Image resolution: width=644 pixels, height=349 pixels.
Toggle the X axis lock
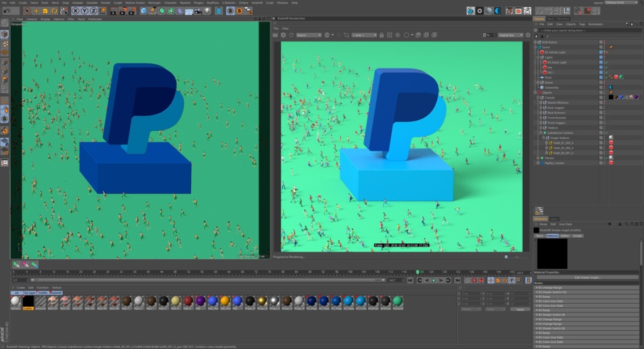click(75, 11)
